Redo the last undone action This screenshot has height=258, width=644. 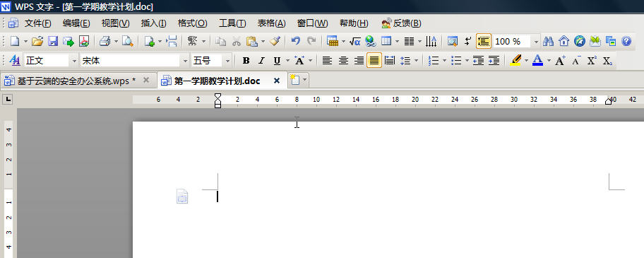tap(311, 41)
